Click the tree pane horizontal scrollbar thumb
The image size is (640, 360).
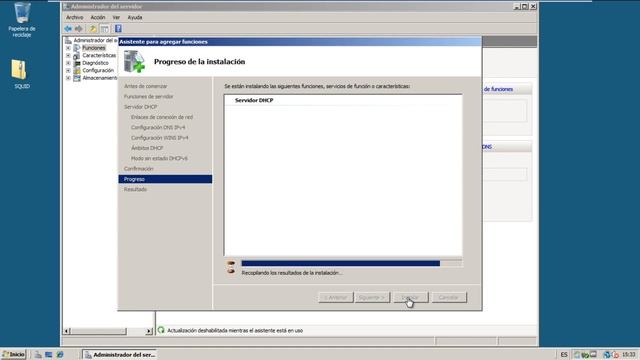tap(98, 331)
